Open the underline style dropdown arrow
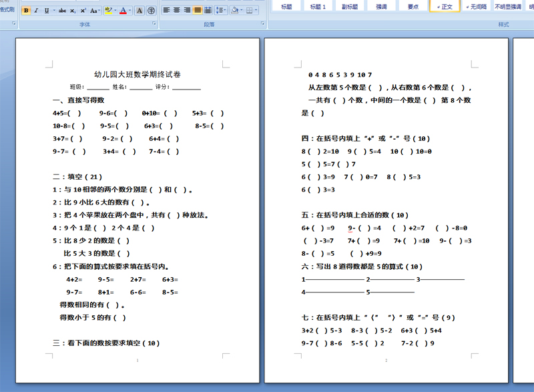Image resolution: width=534 pixels, height=392 pixels. pos(54,11)
